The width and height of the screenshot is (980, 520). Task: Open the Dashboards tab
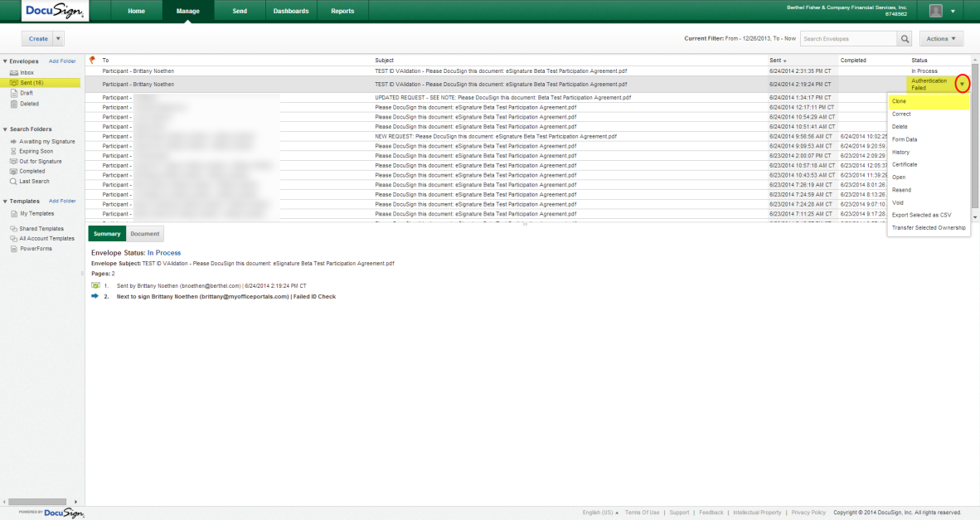click(x=291, y=12)
